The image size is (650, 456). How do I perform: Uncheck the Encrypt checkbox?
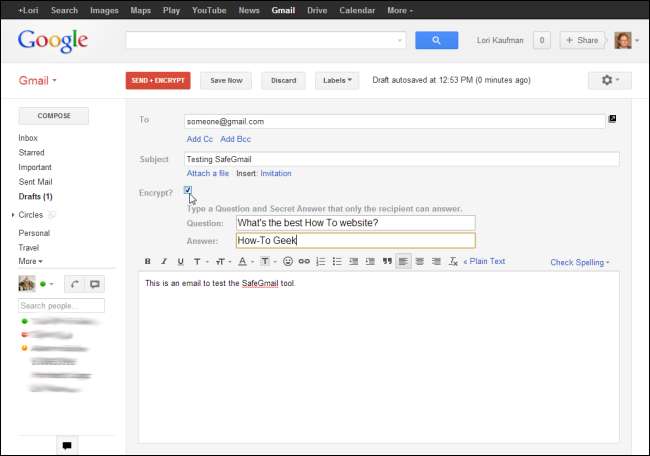[x=188, y=190]
